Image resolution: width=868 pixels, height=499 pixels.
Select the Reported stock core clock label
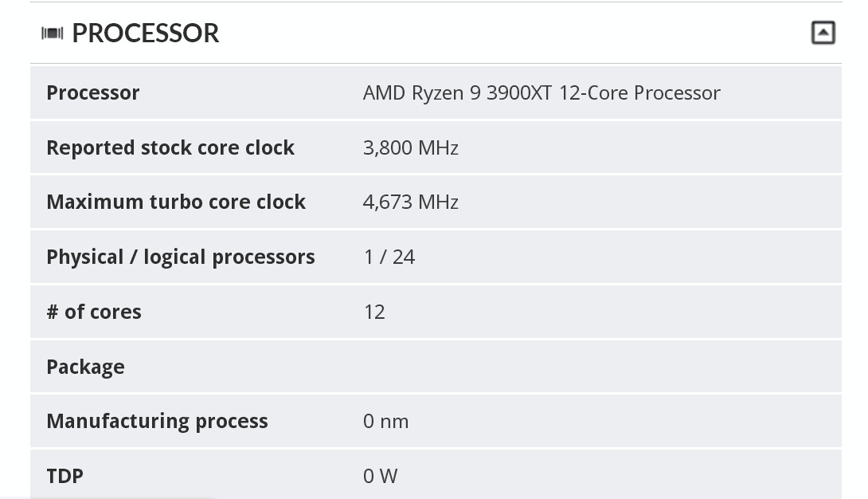click(170, 148)
